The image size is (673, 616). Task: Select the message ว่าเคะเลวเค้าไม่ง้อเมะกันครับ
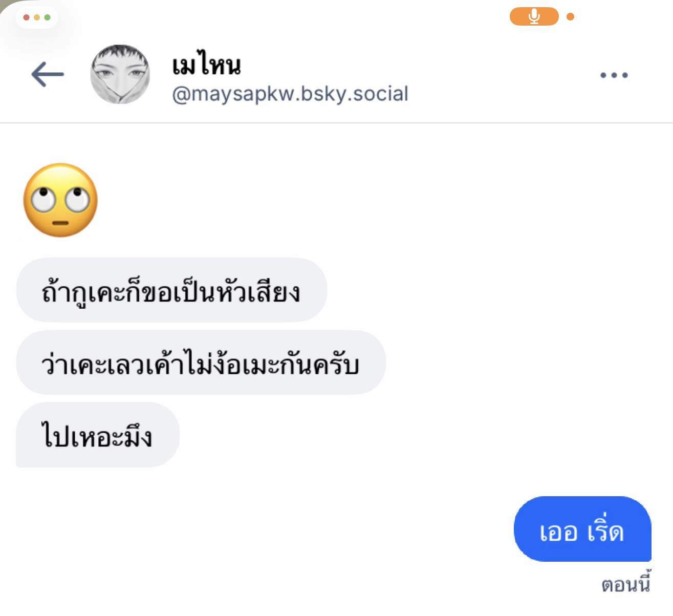201,363
